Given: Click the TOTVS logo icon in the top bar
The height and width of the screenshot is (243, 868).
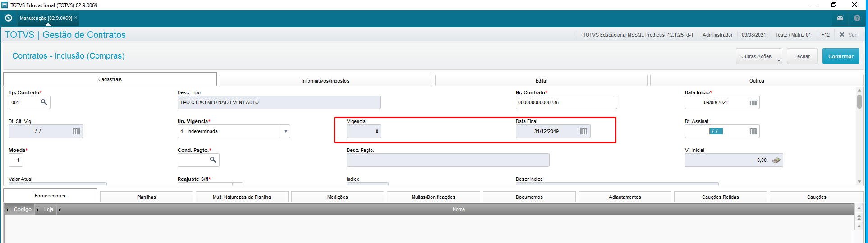Looking at the screenshot, I should [x=8, y=18].
